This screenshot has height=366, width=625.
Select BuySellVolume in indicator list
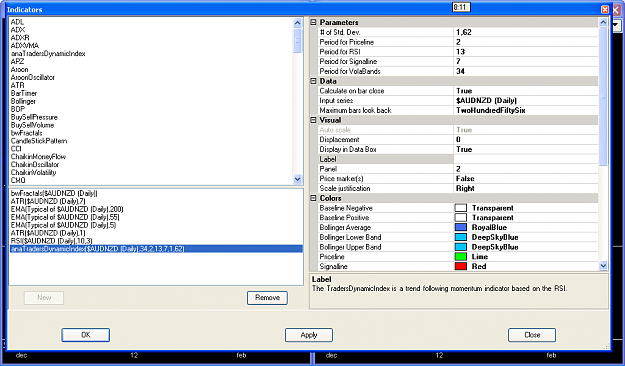pos(32,125)
